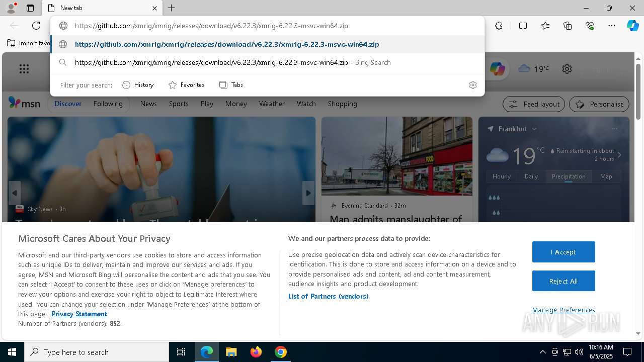Open the Privacy Statement link
The height and width of the screenshot is (362, 644).
coord(79,314)
